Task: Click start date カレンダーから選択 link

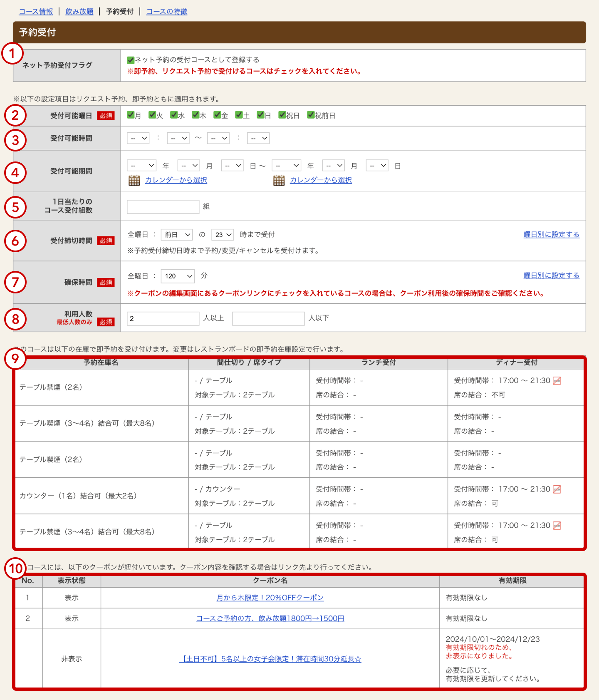Action: pyautogui.click(x=176, y=180)
